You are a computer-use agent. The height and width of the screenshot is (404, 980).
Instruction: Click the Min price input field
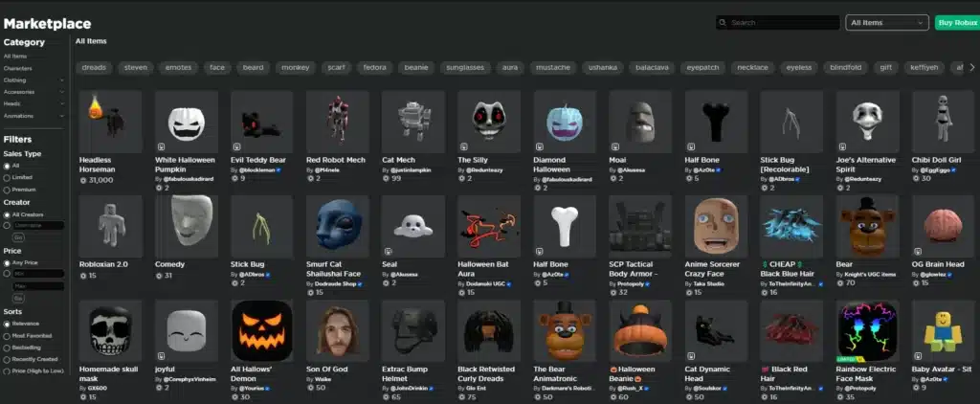38,274
